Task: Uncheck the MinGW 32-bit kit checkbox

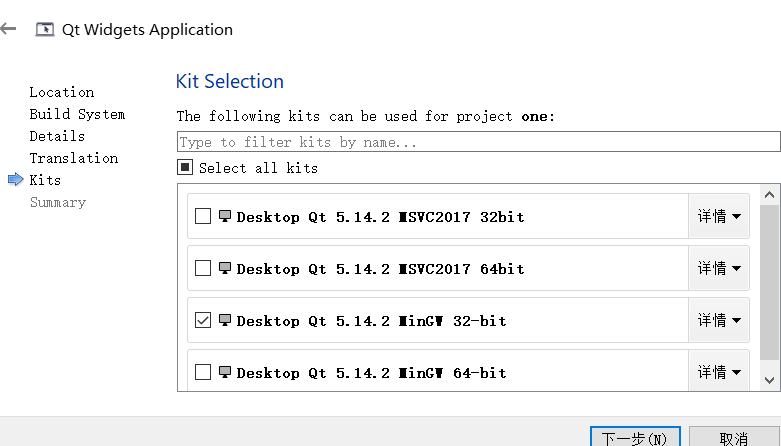Action: point(203,320)
